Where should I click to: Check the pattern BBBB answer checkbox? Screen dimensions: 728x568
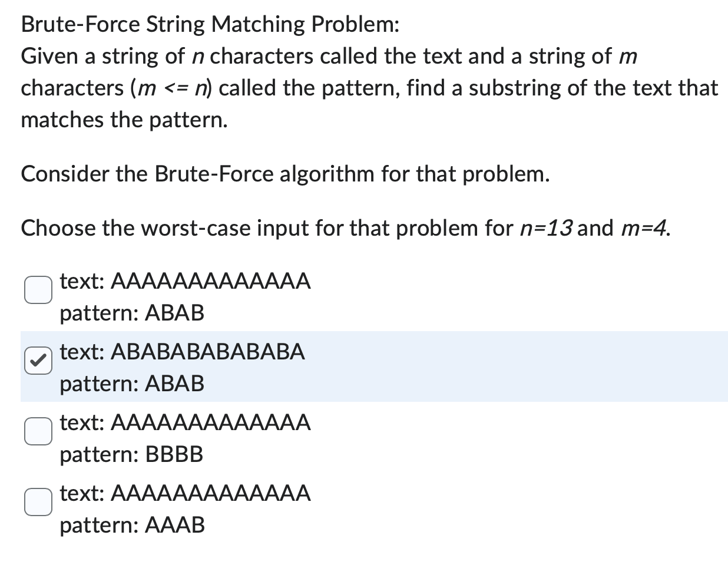(38, 431)
